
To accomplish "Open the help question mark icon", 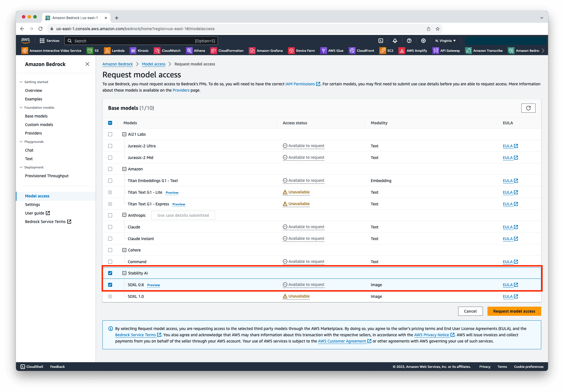I will tap(409, 41).
